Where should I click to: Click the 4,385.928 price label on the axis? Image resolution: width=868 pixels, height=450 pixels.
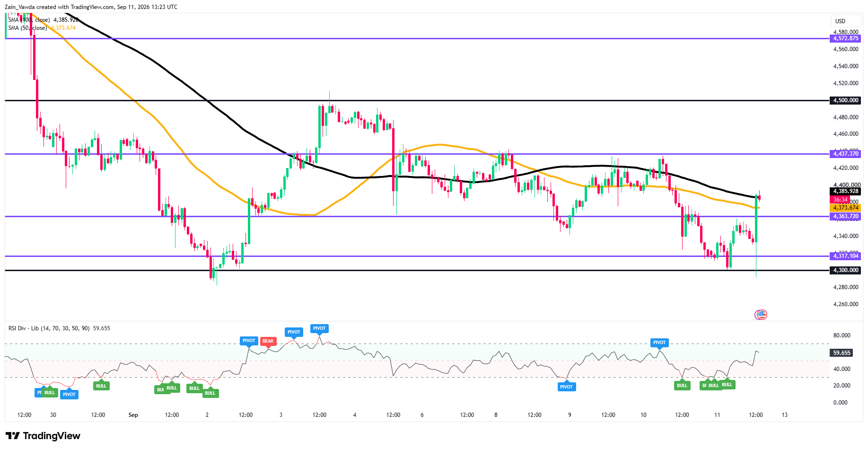tap(845, 192)
